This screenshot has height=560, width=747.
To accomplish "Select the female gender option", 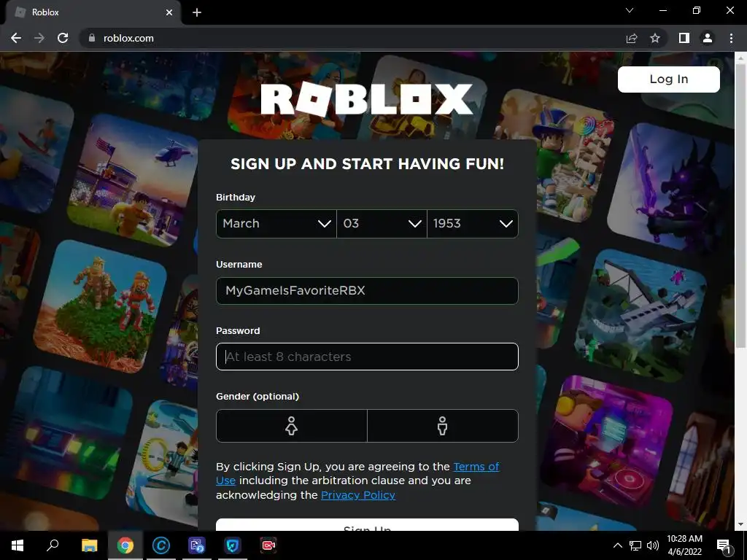I will pos(292,426).
